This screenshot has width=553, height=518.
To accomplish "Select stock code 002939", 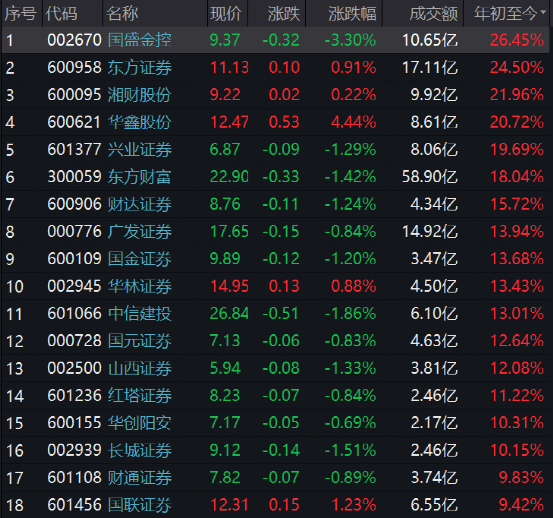I will point(74,450).
